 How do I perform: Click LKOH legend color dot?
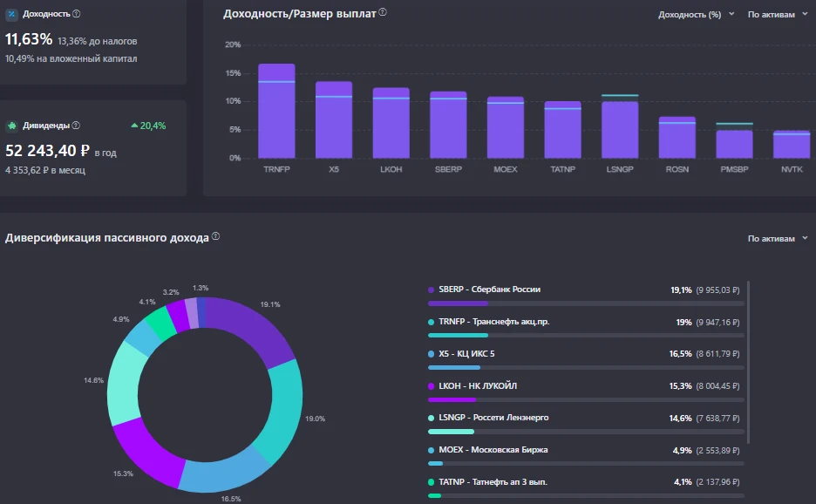(431, 386)
